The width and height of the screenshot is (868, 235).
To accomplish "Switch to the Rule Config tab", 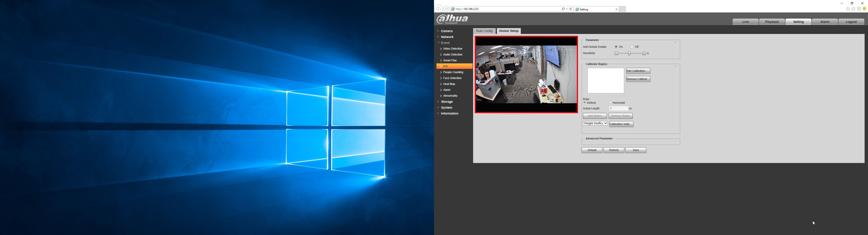I will (x=484, y=31).
